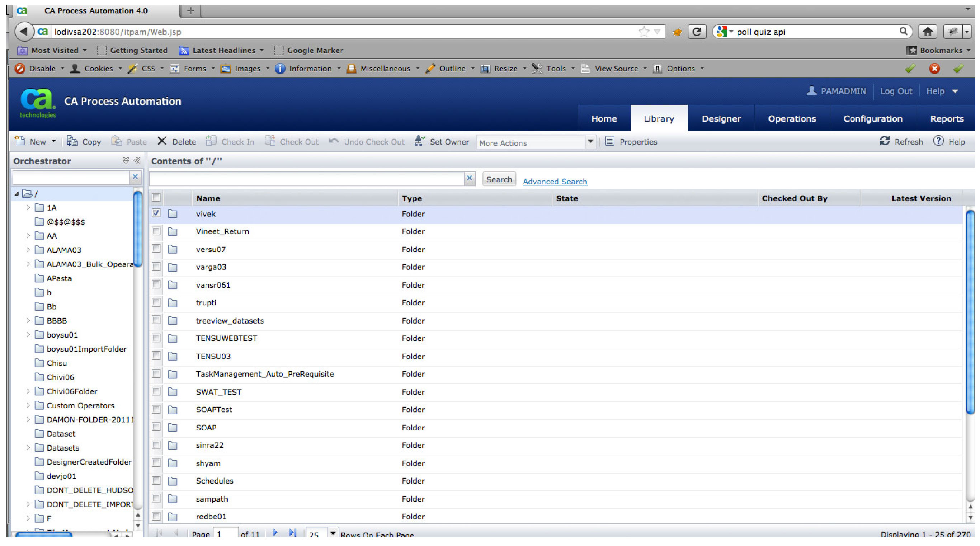980x546 pixels.
Task: Uncheck the vivek folder row checkbox
Action: click(x=156, y=213)
